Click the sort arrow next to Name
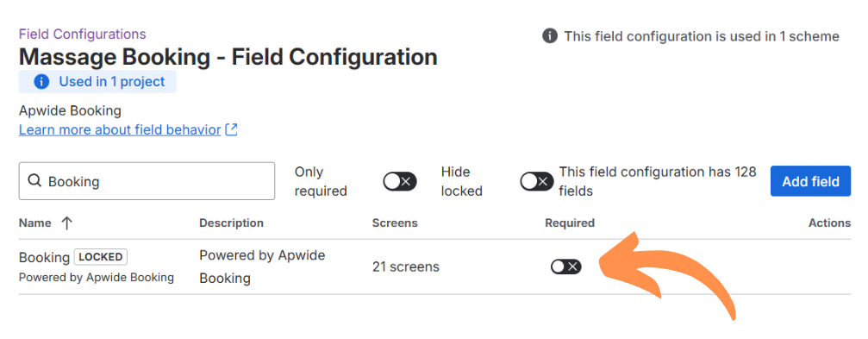Image resolution: width=868 pixels, height=339 pixels. [66, 223]
